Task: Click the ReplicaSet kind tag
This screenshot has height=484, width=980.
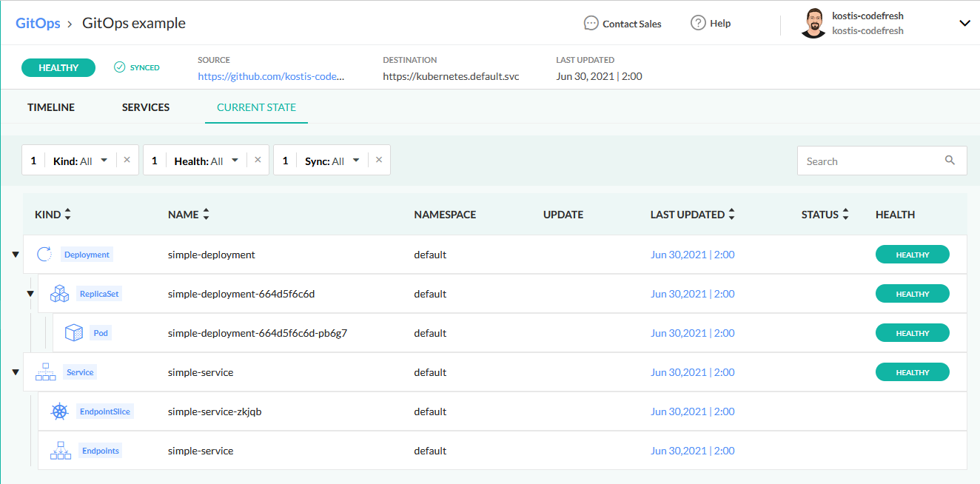Action: pyautogui.click(x=99, y=294)
